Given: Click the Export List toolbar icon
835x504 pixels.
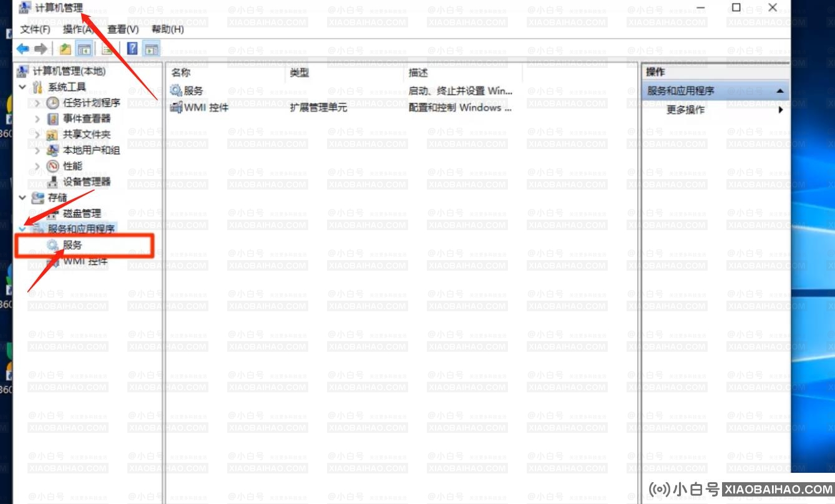Looking at the screenshot, I should point(107,49).
